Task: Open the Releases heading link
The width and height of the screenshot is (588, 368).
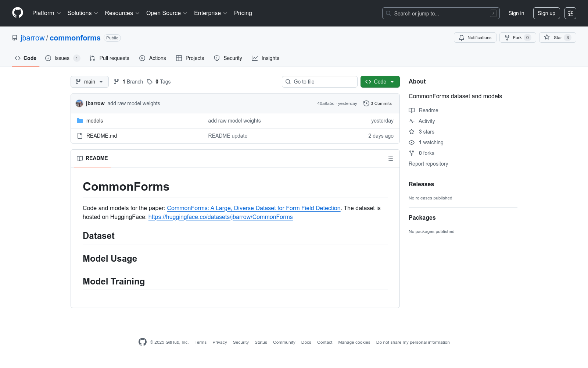Action: coord(421,184)
